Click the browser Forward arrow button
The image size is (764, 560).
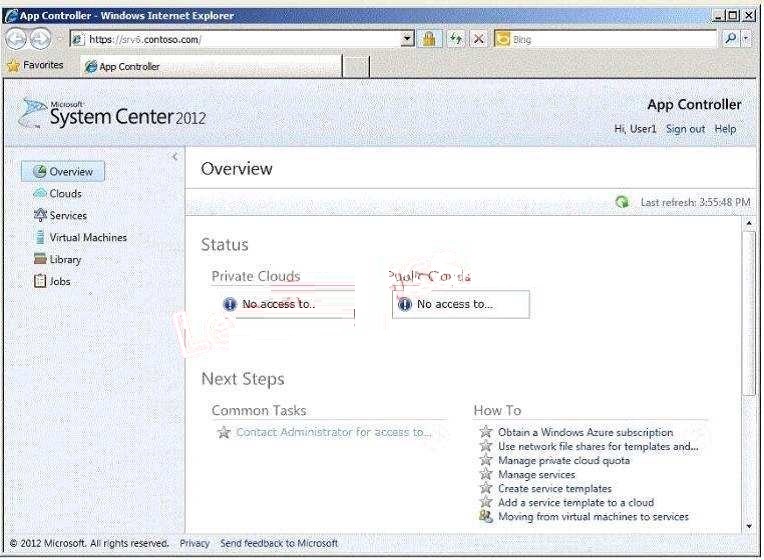point(40,39)
